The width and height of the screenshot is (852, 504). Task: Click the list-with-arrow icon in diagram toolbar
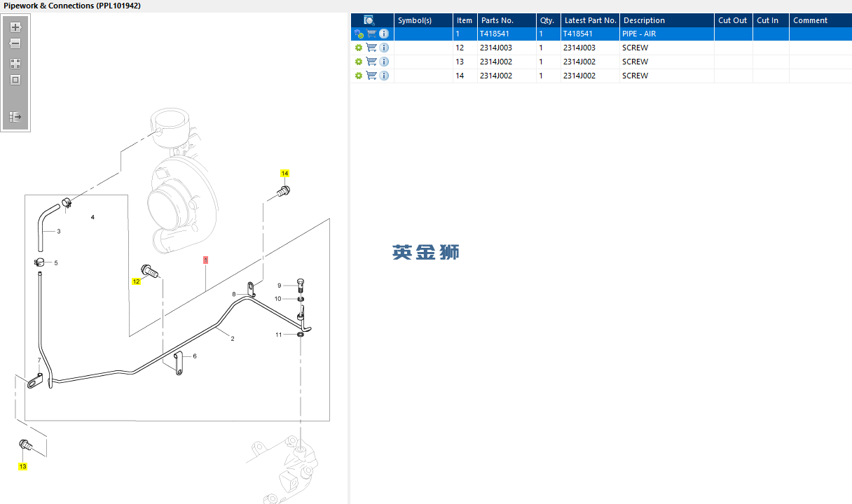tap(15, 116)
